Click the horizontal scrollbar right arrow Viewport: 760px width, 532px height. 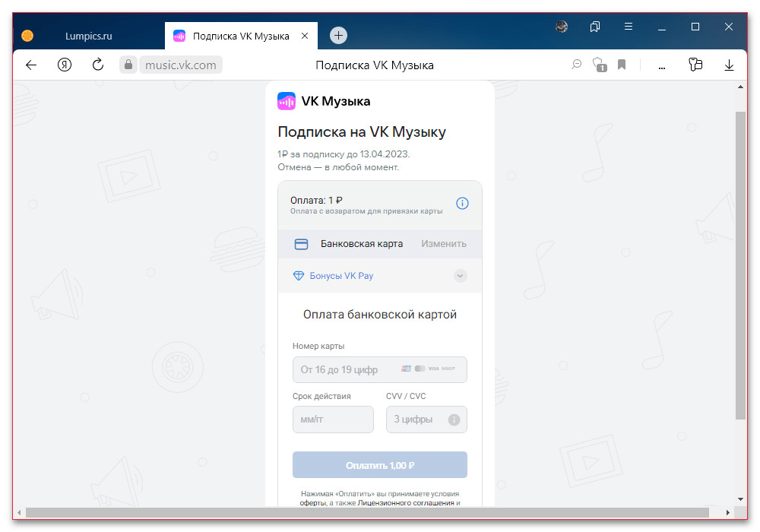(727, 512)
